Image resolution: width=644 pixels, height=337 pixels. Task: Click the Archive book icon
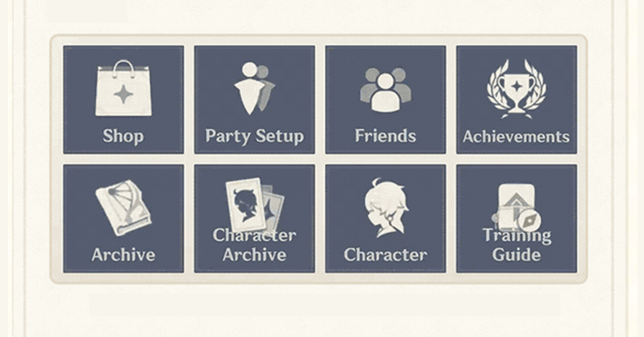pos(123,207)
